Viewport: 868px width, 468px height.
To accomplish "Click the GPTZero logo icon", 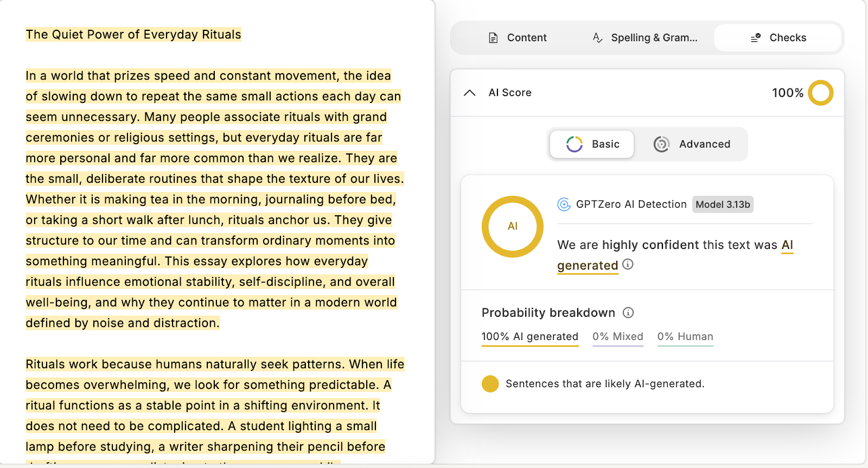I will coord(564,205).
